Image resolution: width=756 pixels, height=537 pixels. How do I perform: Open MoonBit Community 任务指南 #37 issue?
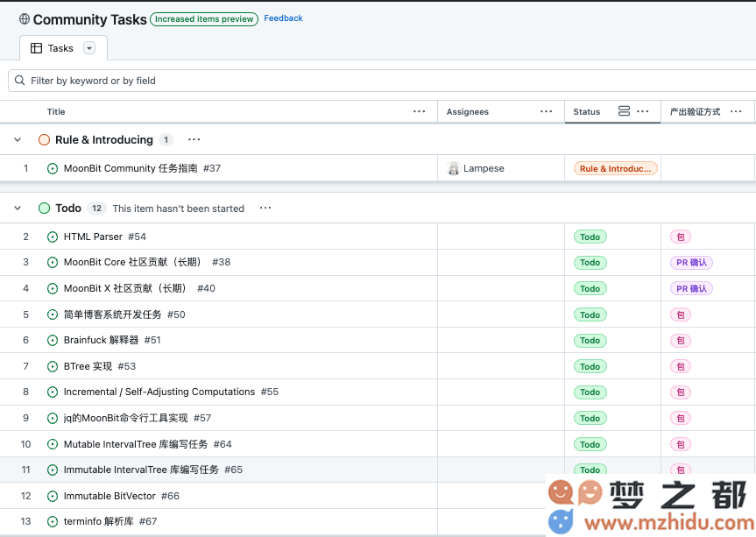pyautogui.click(x=142, y=168)
